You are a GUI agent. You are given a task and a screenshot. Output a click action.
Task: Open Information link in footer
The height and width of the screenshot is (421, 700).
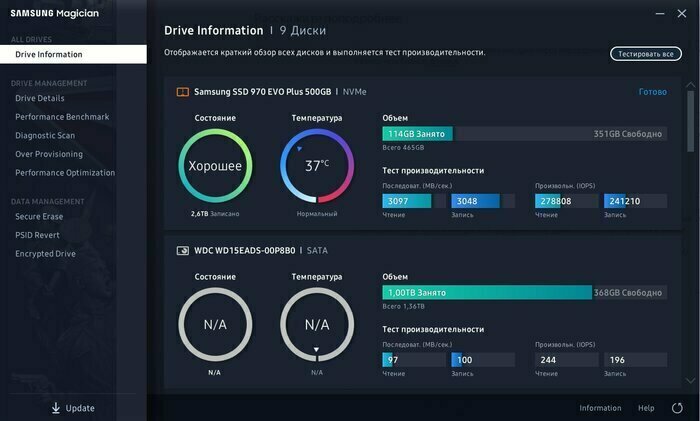[x=600, y=408]
